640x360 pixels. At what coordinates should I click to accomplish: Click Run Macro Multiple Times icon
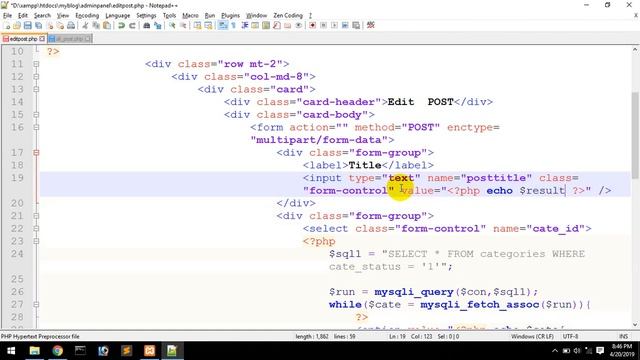(345, 25)
